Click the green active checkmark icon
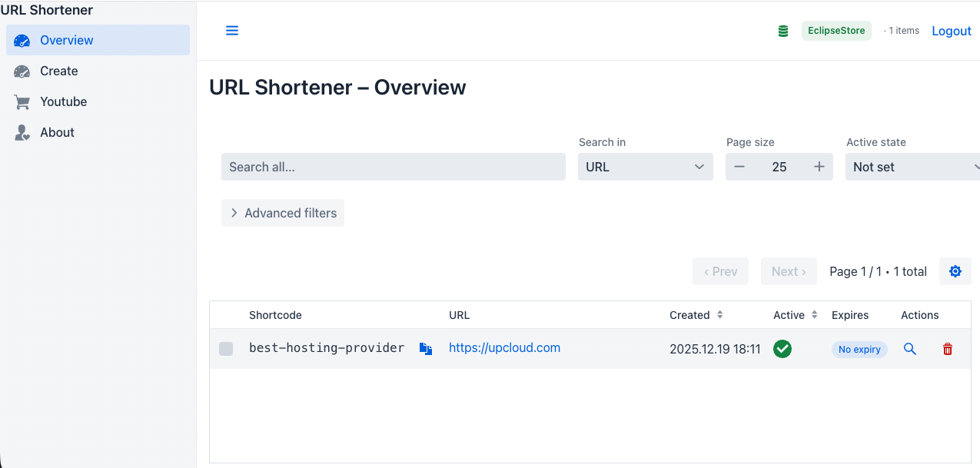Screen dimensions: 980x468 (x=782, y=349)
